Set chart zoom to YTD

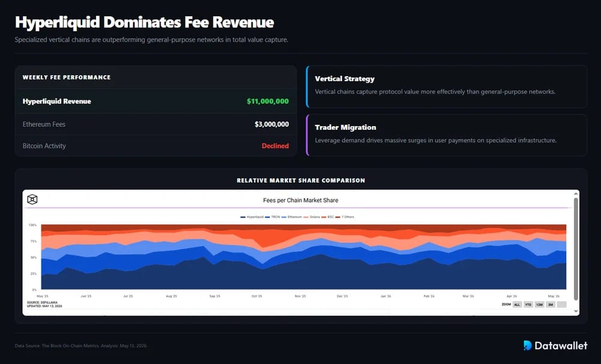[x=528, y=305]
